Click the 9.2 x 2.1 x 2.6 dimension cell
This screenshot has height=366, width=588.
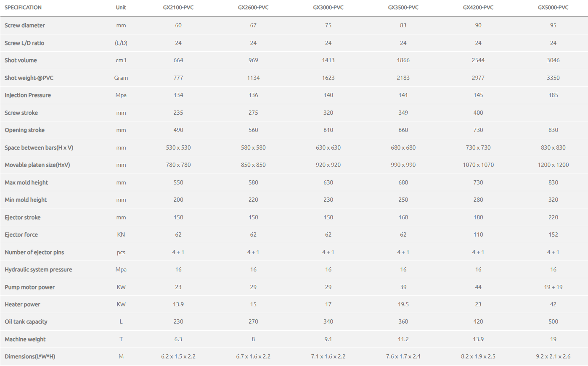[x=553, y=357]
